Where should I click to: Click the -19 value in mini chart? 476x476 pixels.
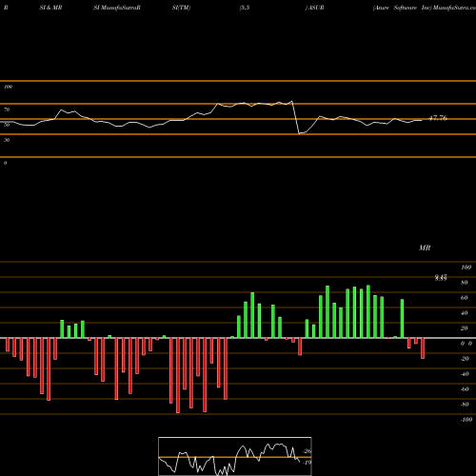[x=307, y=463]
